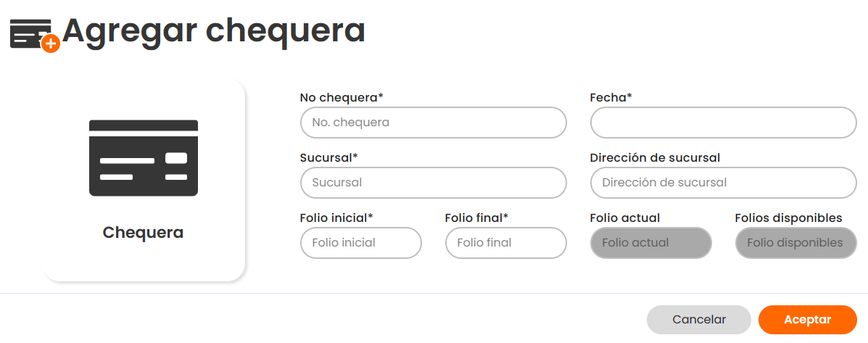Viewport: 868px width, 343px height.
Task: Focus the No. chequera input field
Action: pyautogui.click(x=433, y=123)
